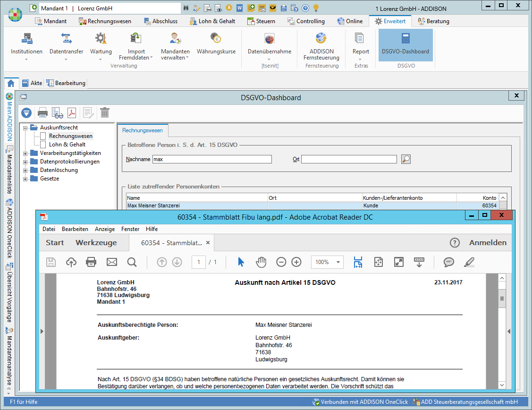Image resolution: width=532 pixels, height=410 pixels.
Task: Open Währungskurse from the ribbon
Action: click(216, 44)
